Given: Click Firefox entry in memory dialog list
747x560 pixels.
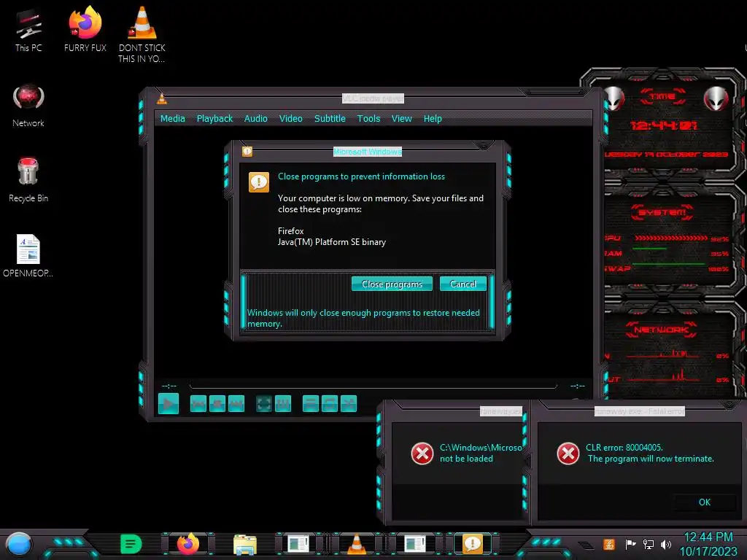Looking at the screenshot, I should pyautogui.click(x=290, y=231).
